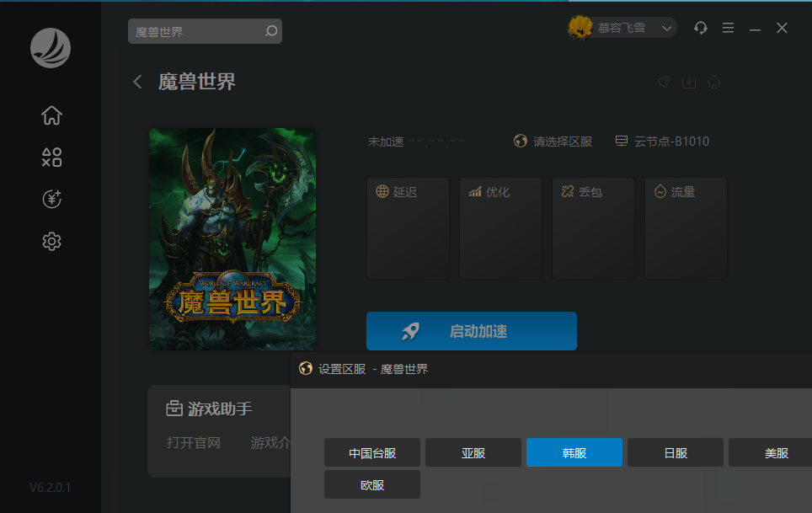Minimize the accelerator window
Screen dimensions: 812x513
pyautogui.click(x=755, y=29)
